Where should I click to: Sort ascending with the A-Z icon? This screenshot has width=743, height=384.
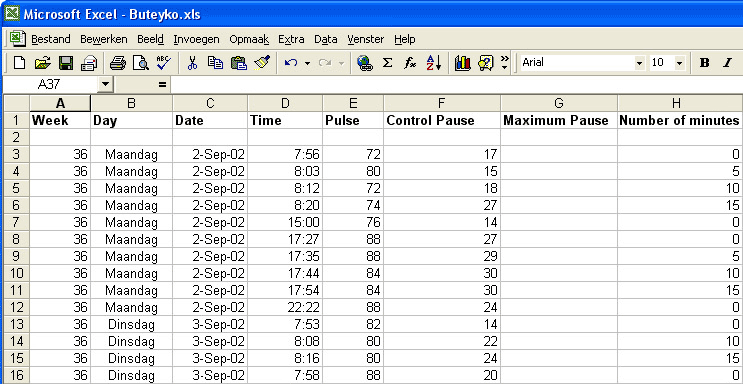coord(434,63)
